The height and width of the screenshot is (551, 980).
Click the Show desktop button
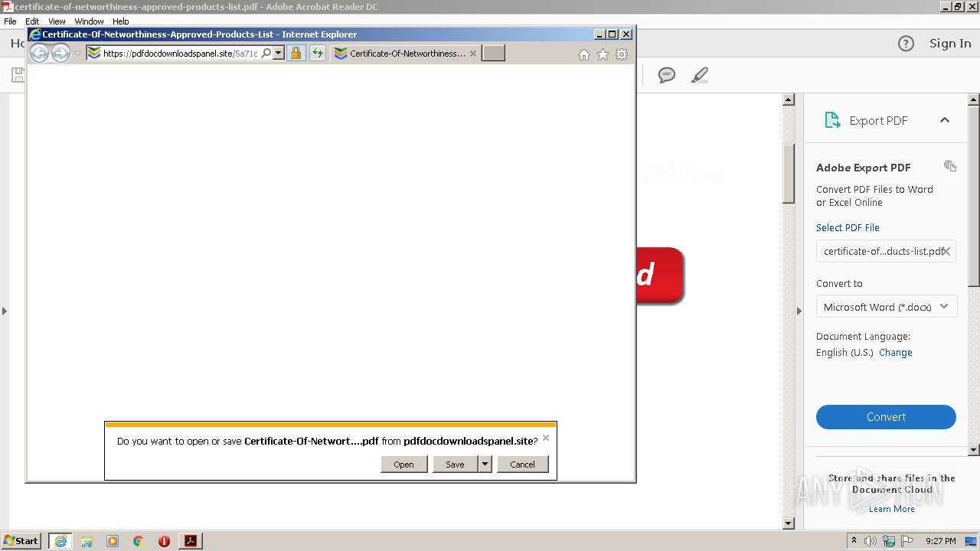click(x=972, y=541)
